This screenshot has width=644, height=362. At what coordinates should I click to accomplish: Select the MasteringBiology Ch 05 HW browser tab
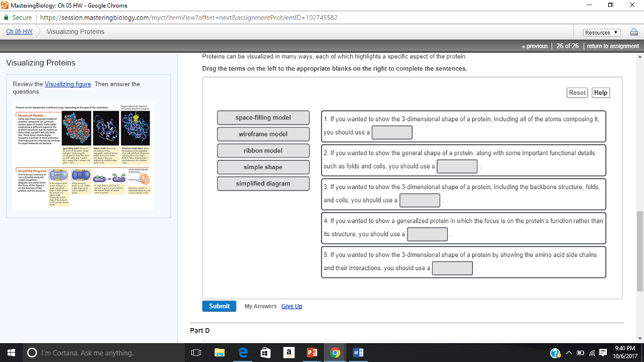(63, 6)
